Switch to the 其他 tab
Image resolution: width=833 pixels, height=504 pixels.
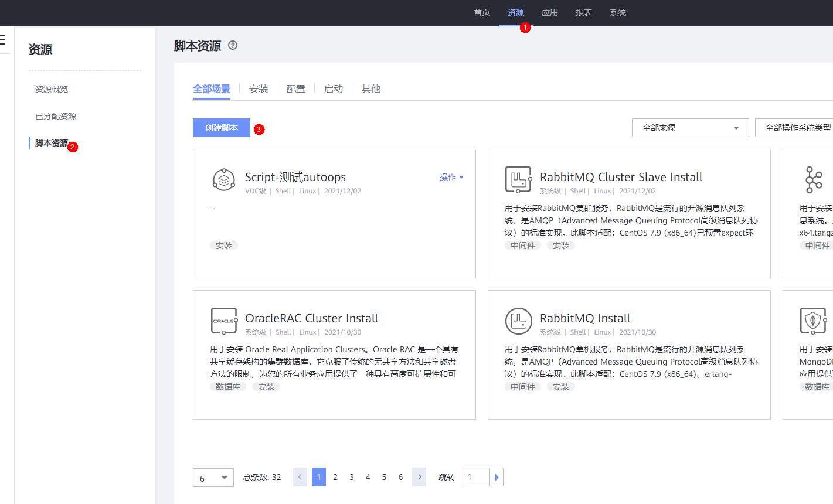371,88
